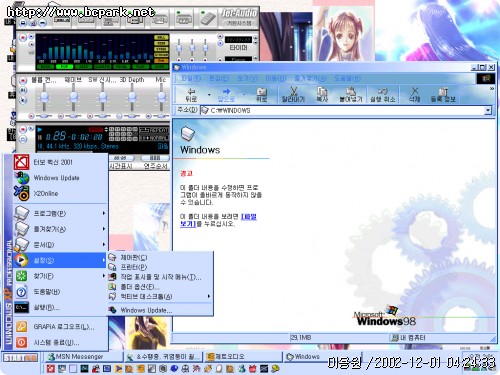500x375 pixels.
Task: Expand Documents (문서) submenu in start menu
Action: (x=60, y=245)
